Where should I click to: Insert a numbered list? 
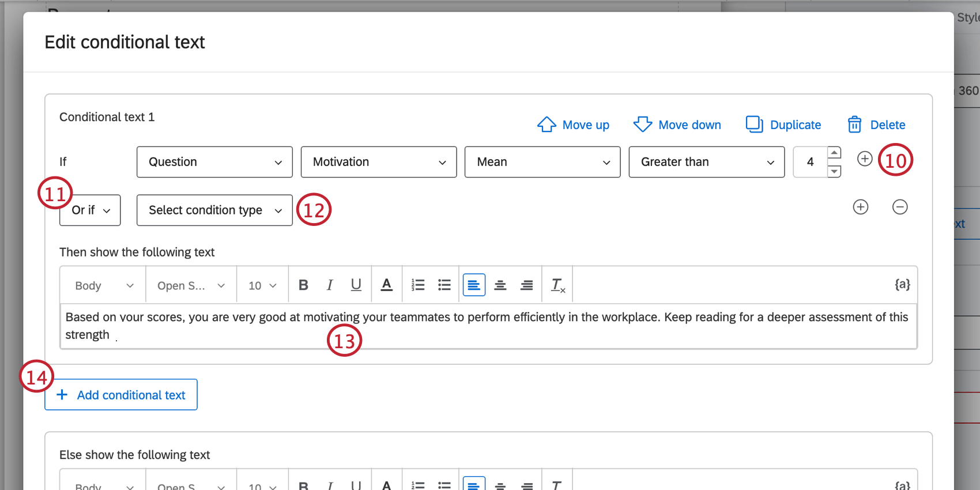click(418, 285)
